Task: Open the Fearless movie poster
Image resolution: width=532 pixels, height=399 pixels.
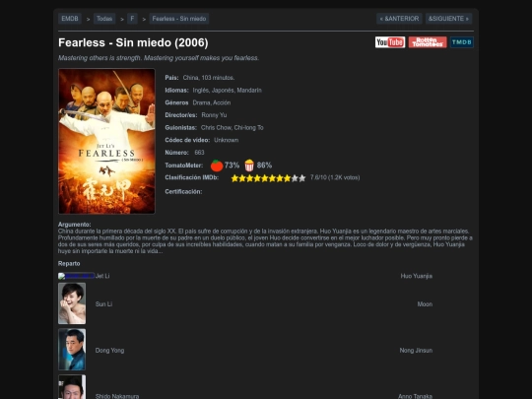Action: coord(106,141)
